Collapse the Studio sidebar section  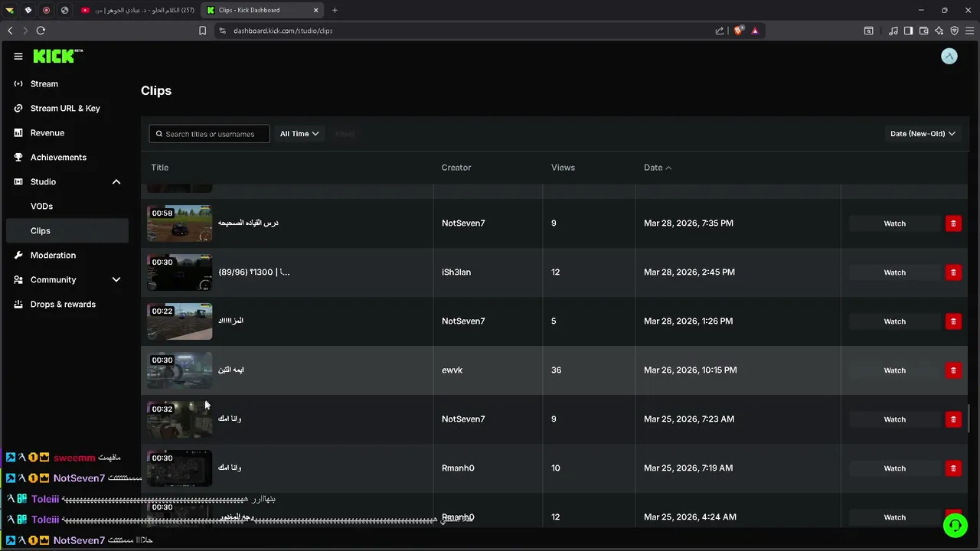[116, 182]
